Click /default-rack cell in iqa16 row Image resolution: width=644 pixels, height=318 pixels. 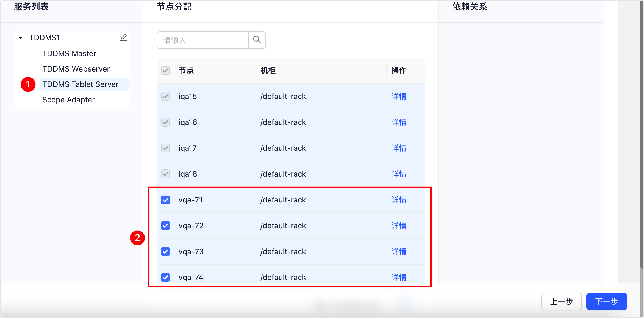pyautogui.click(x=283, y=122)
